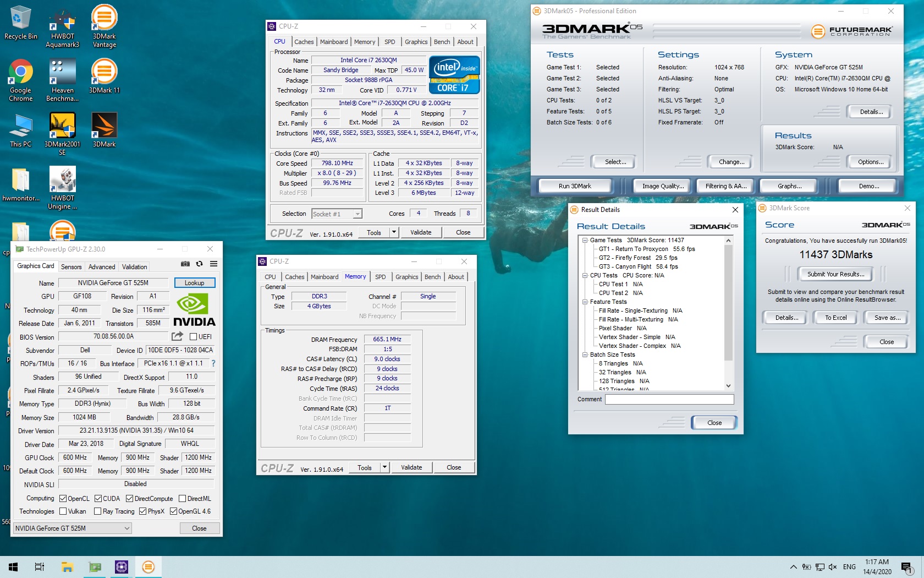The image size is (924, 578).
Task: Toggle the Vulkan checkbox
Action: click(x=63, y=511)
